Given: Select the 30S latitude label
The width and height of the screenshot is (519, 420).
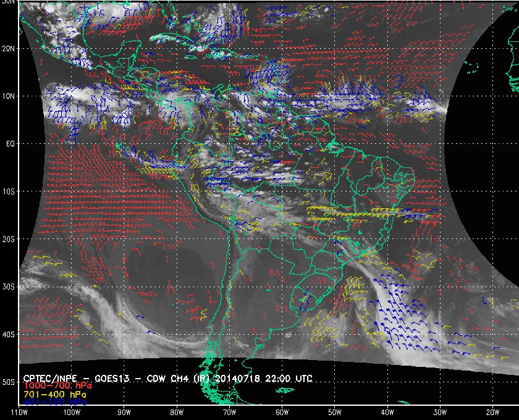Looking at the screenshot, I should click(x=8, y=287).
